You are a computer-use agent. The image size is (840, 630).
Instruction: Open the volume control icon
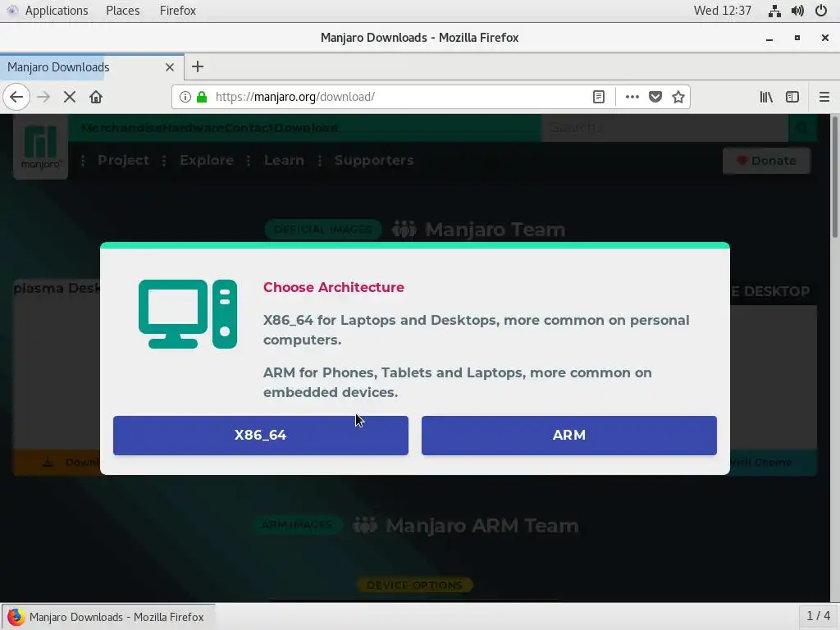click(797, 11)
